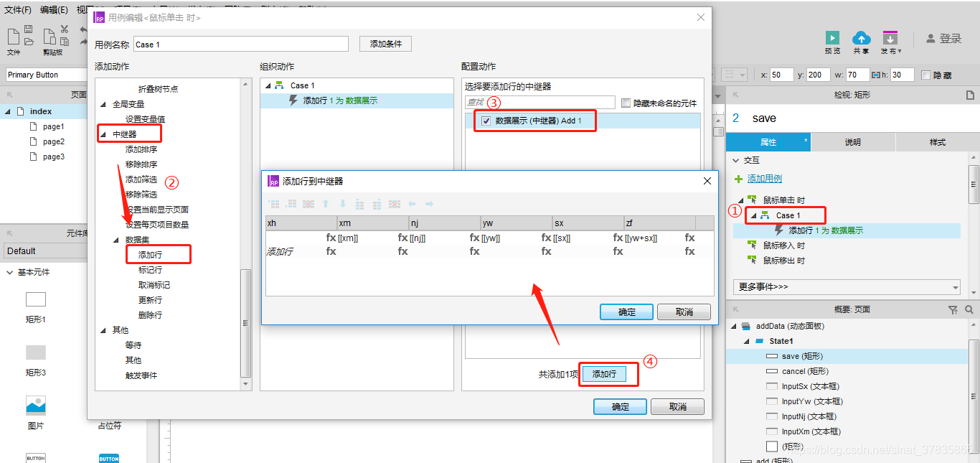Click the Preview (预览) play icon
The width and height of the screenshot is (980, 463).
pos(832,38)
